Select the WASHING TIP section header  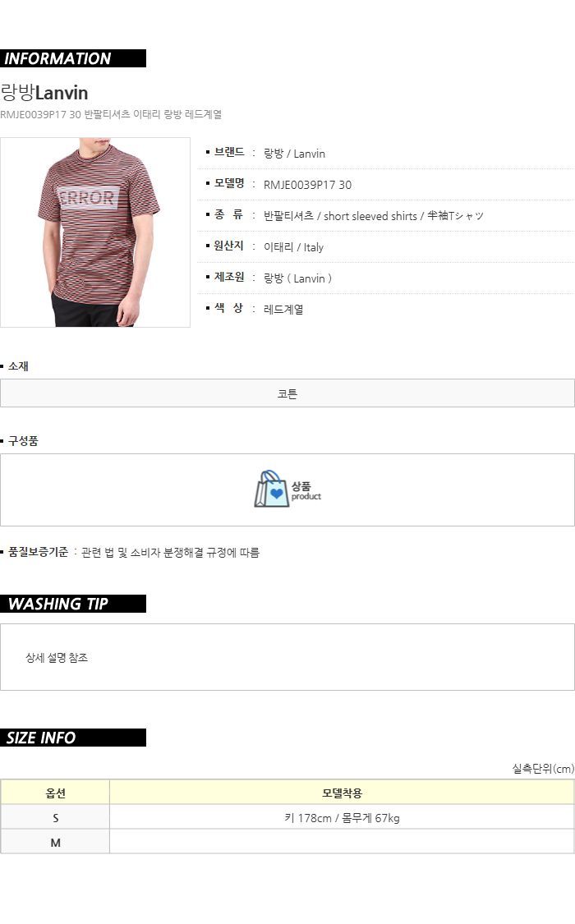coord(73,604)
